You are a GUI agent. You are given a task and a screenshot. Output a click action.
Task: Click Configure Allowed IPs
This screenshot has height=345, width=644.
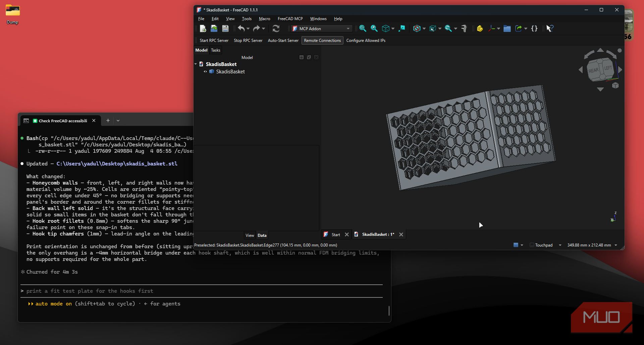tap(366, 41)
